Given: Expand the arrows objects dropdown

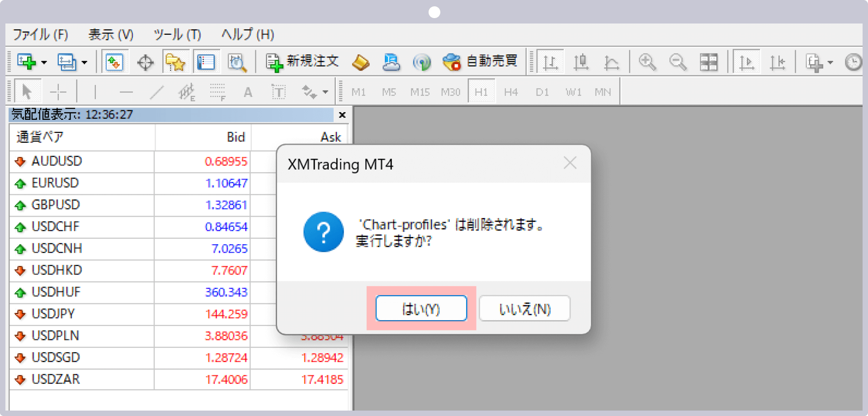Looking at the screenshot, I should point(325,92).
